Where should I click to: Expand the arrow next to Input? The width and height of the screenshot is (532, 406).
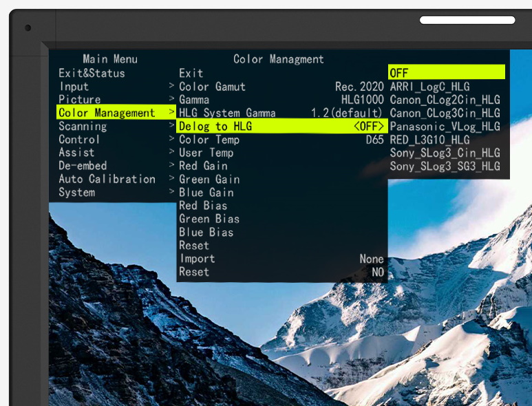171,85
